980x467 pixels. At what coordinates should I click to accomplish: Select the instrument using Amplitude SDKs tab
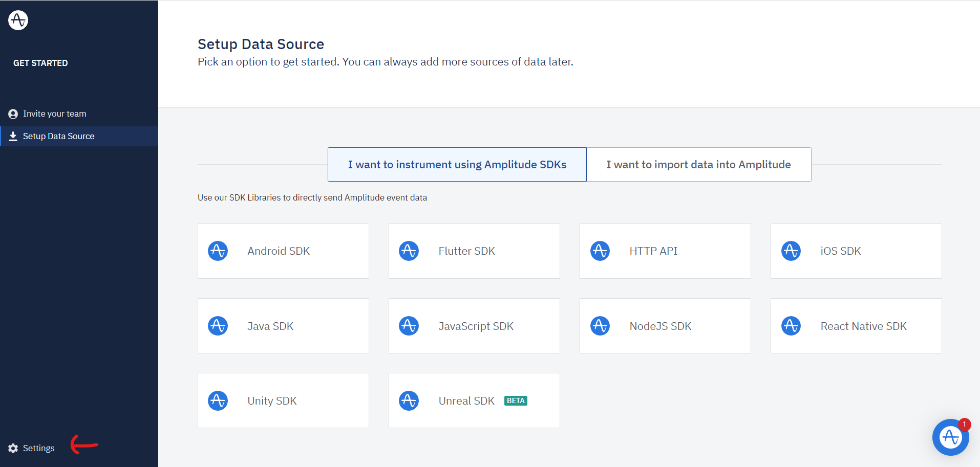point(457,165)
